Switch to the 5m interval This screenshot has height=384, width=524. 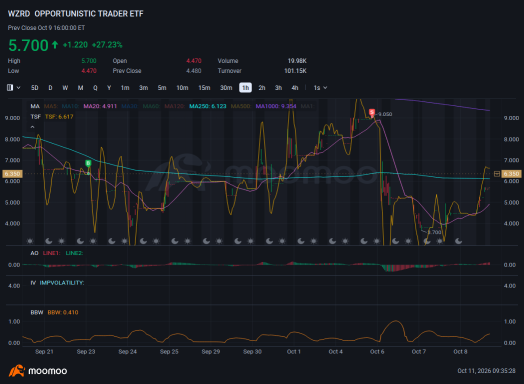point(162,88)
